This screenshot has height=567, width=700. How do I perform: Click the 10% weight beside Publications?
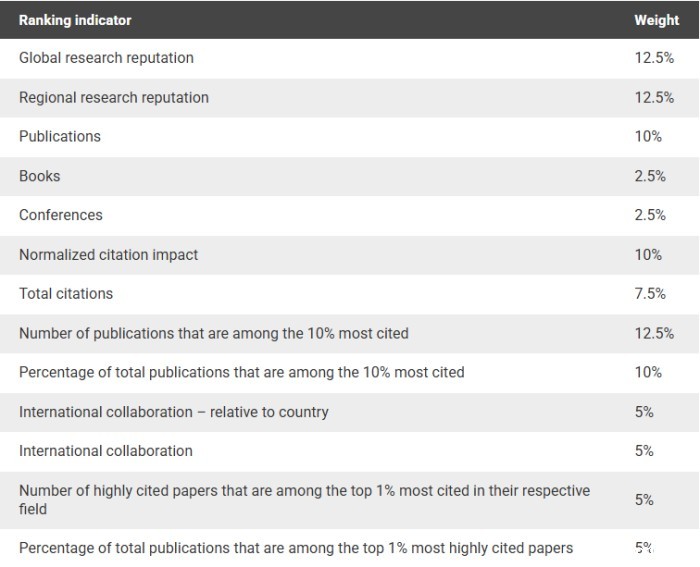point(648,136)
